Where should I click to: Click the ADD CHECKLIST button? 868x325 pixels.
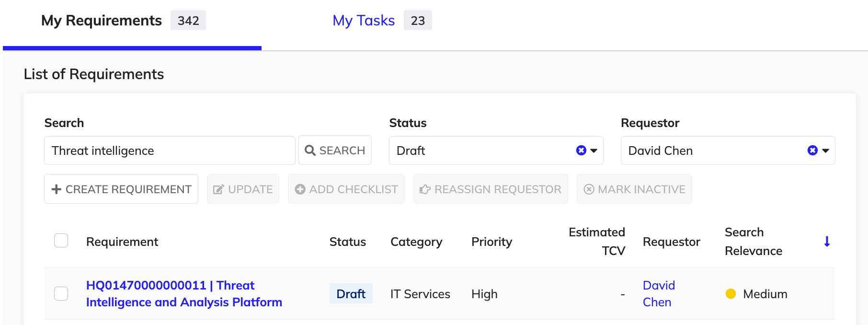tap(346, 189)
